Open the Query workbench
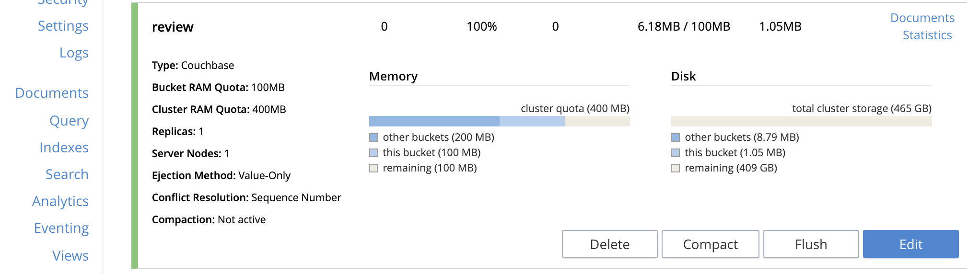 (x=69, y=121)
